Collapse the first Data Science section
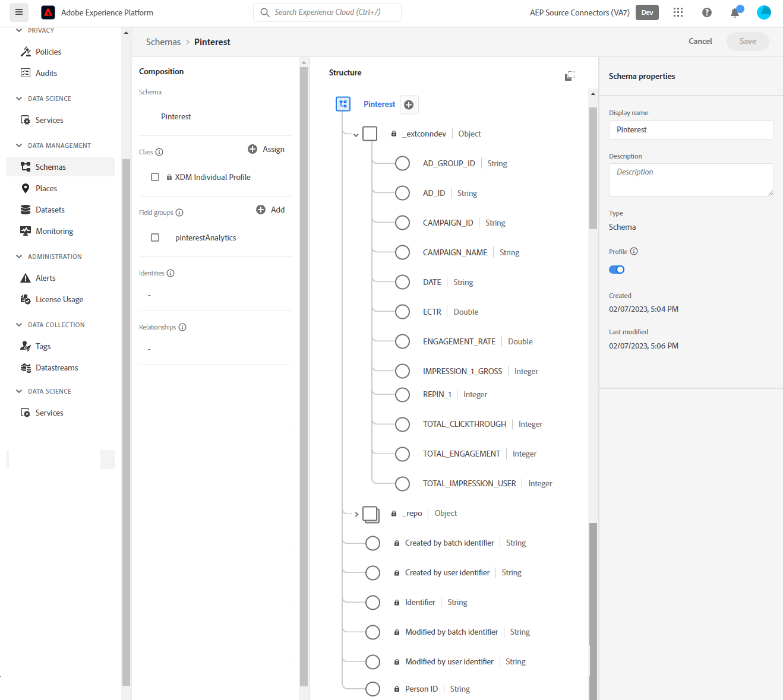Screen dimensions: 783x700 pyautogui.click(x=19, y=99)
